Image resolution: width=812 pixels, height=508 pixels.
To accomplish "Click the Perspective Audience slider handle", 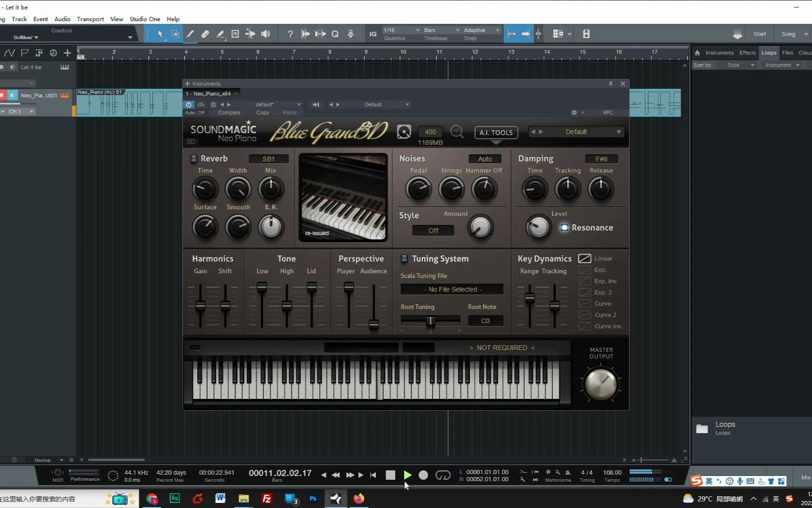I will (x=374, y=325).
